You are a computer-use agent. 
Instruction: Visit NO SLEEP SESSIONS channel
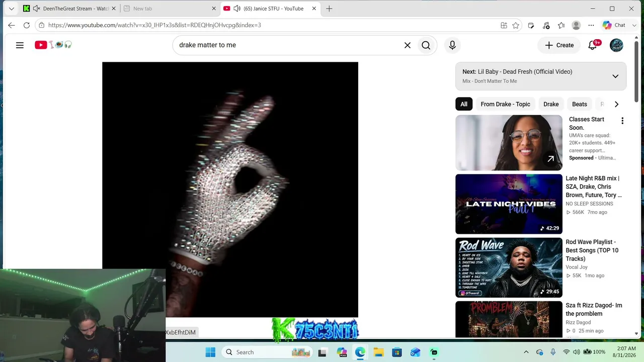(x=589, y=204)
